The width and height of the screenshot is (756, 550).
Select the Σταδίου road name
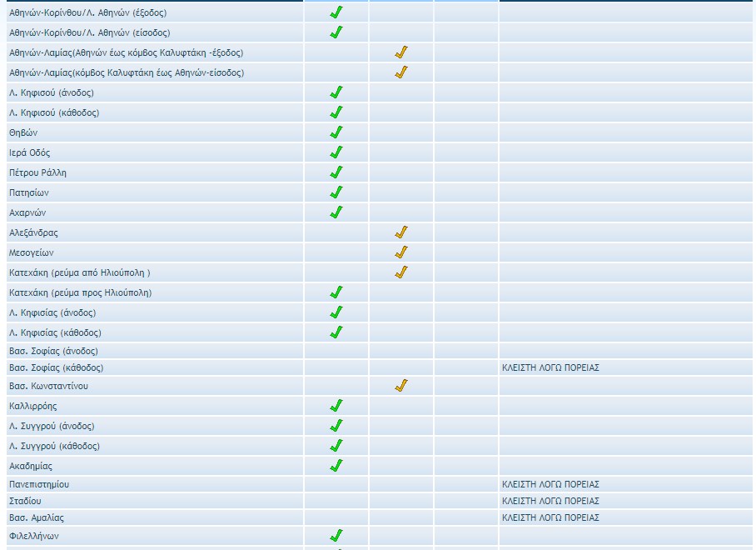point(25,501)
